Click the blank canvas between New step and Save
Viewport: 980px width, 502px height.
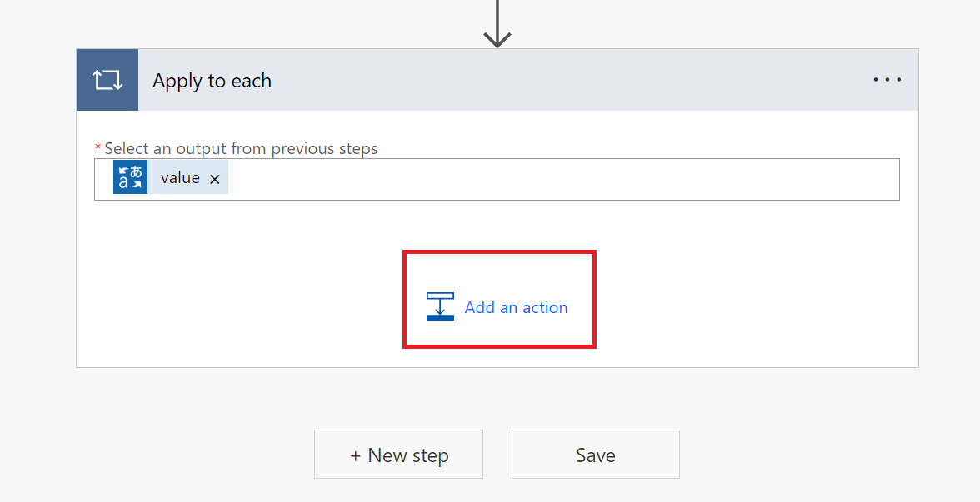[x=497, y=455]
